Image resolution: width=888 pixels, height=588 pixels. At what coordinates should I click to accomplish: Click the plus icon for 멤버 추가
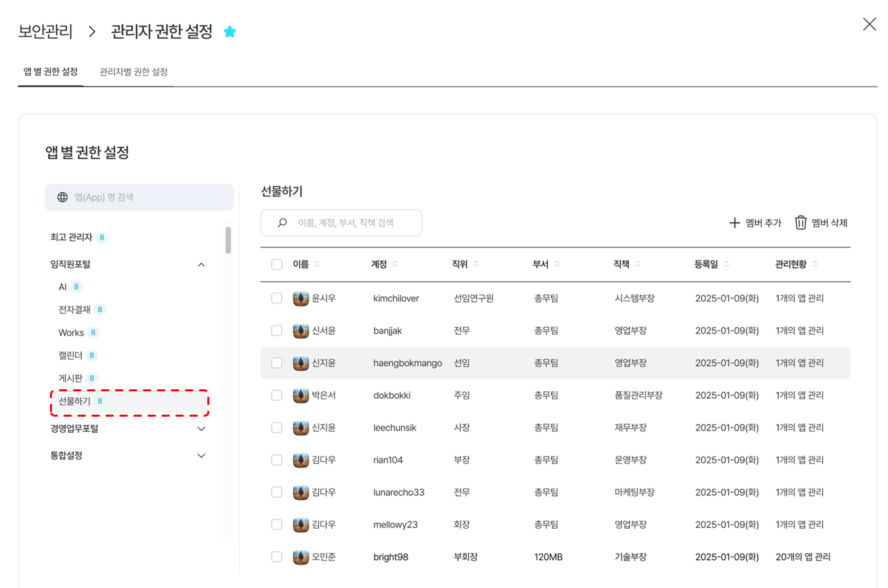point(735,223)
